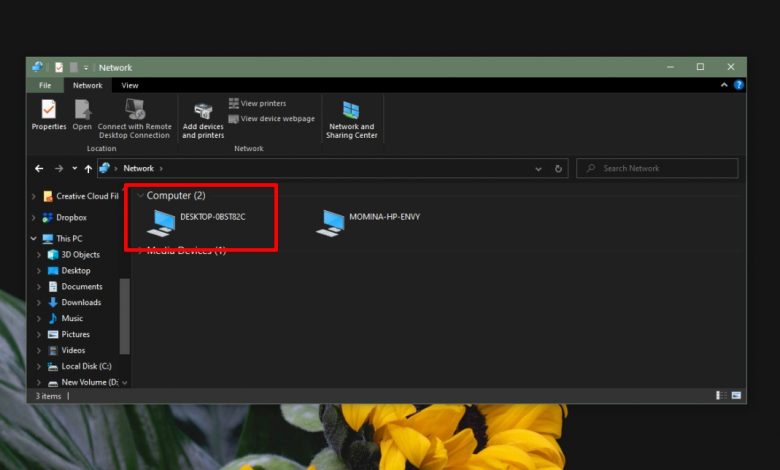Expand the Dropbox tree node

point(33,217)
